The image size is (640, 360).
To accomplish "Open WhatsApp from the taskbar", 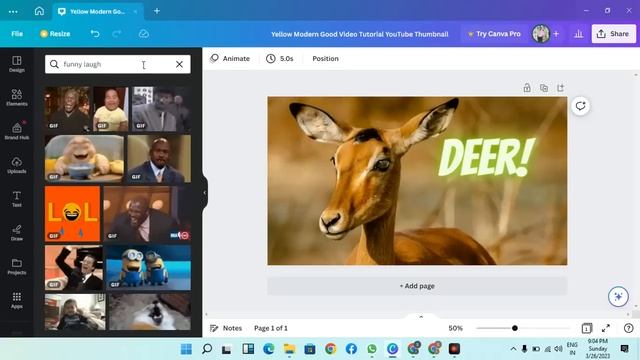I will (x=372, y=349).
